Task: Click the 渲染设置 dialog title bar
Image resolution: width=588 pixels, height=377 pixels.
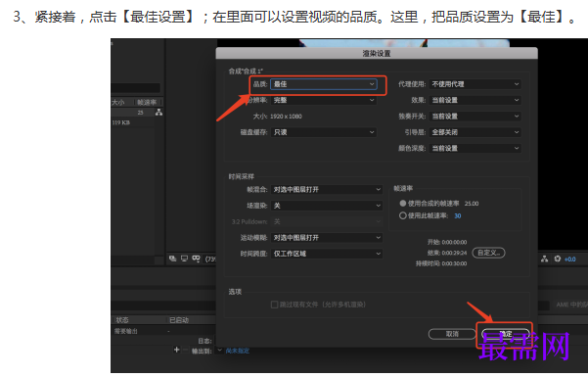Action: [377, 53]
